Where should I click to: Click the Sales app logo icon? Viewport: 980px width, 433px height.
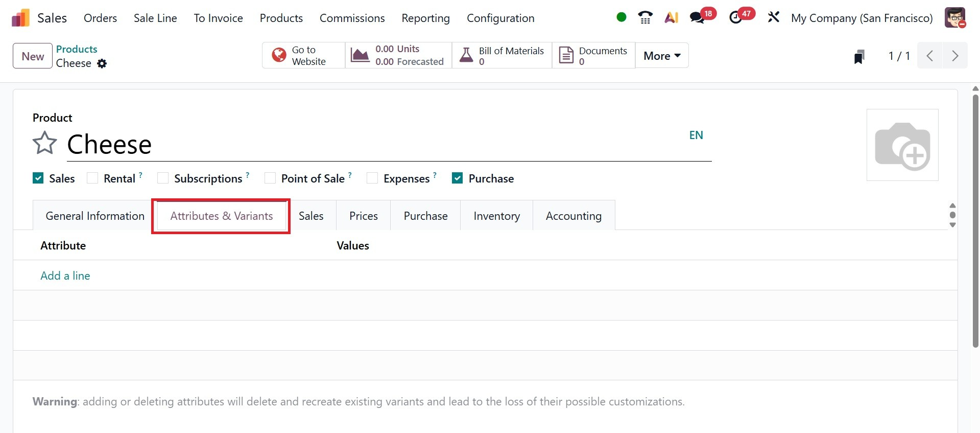click(x=20, y=18)
